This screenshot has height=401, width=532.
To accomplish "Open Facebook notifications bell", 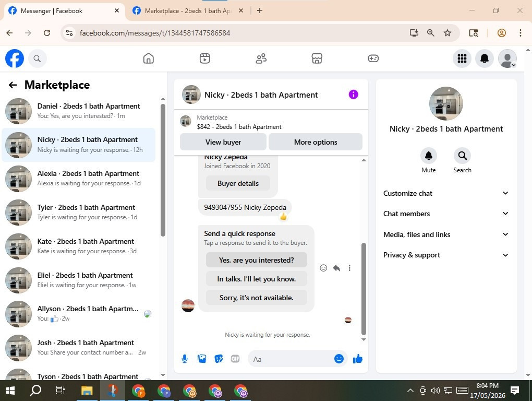I will coord(484,58).
